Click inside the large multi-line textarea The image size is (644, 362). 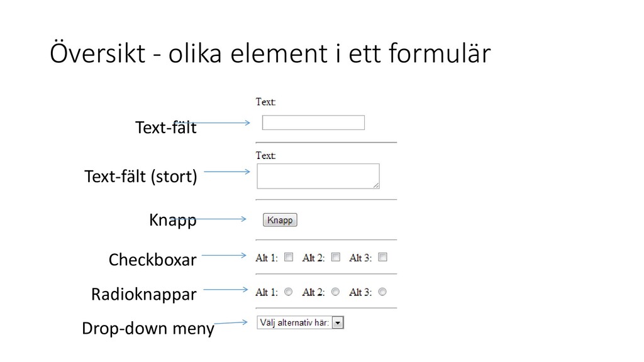coord(318,176)
